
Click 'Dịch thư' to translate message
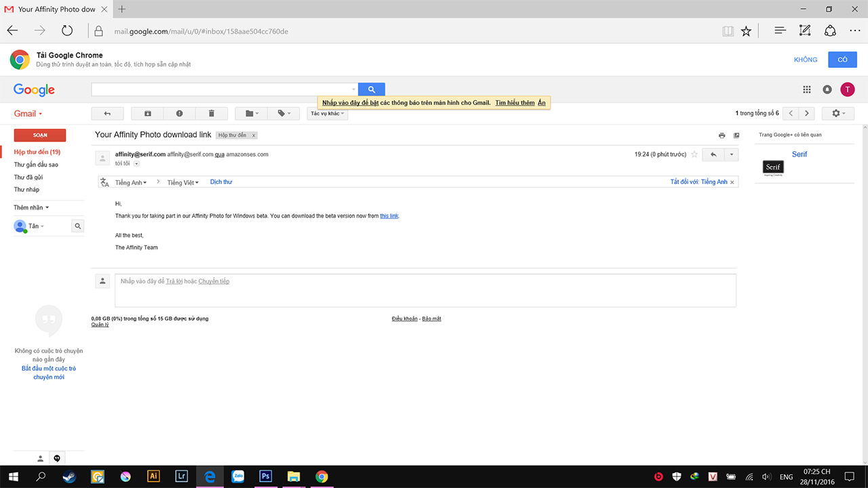click(x=221, y=182)
